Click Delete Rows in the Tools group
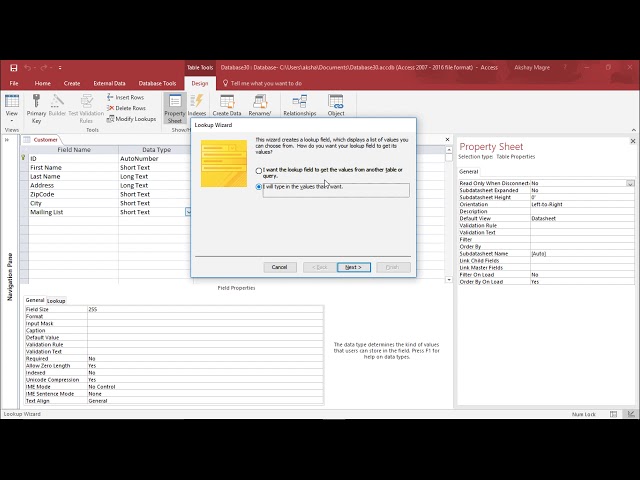Viewport: 640px width, 480px height. click(x=126, y=108)
